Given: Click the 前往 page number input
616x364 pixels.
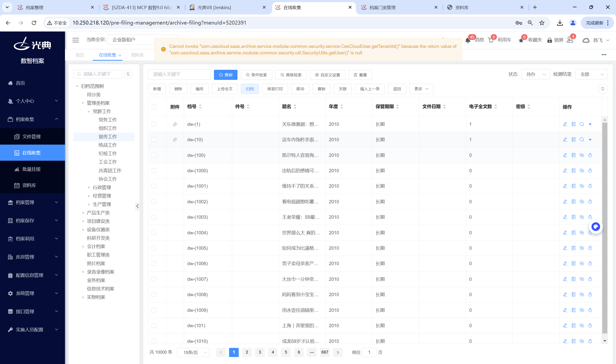Looking at the screenshot, I should (x=369, y=352).
